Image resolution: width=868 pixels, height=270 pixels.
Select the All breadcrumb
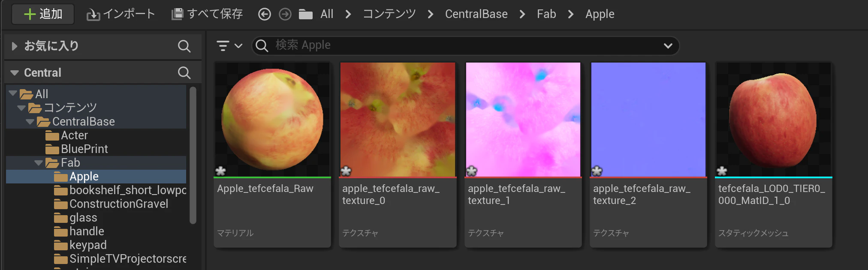[327, 14]
